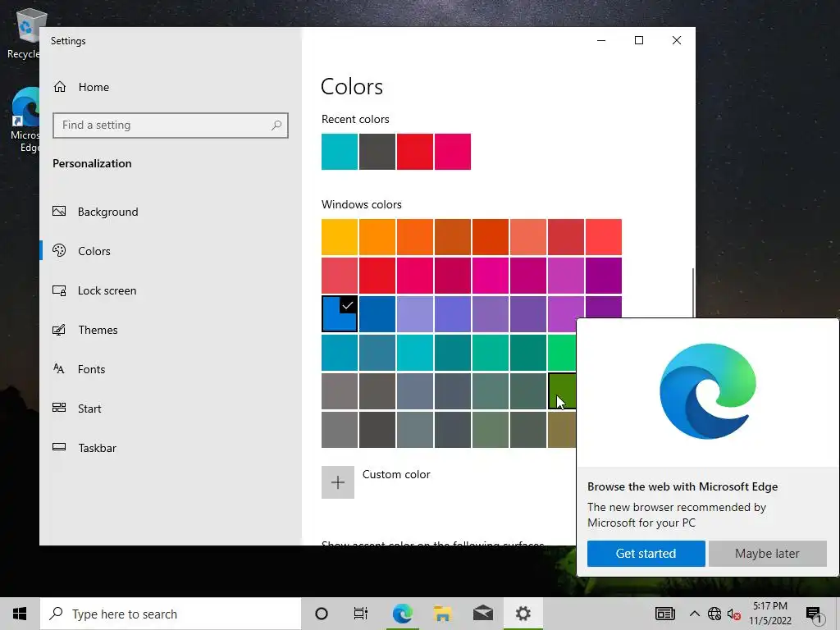
Task: Pick the teal recent color swatch
Action: 340,152
